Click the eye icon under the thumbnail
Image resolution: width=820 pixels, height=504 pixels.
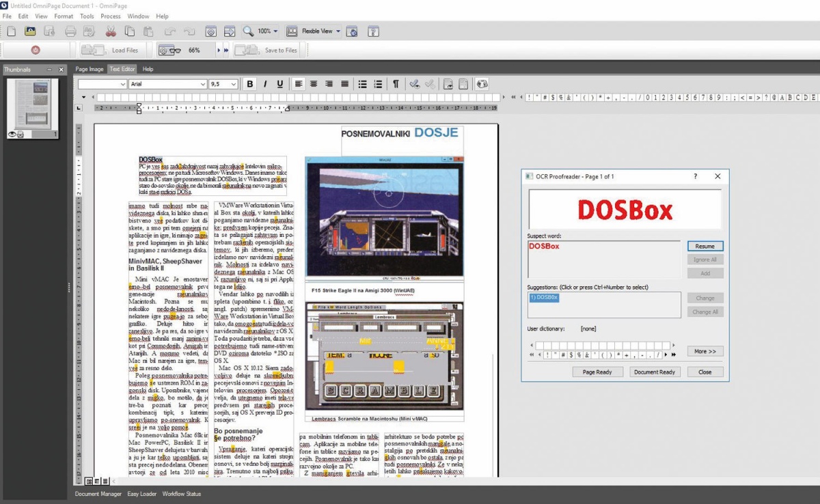pos(12,135)
